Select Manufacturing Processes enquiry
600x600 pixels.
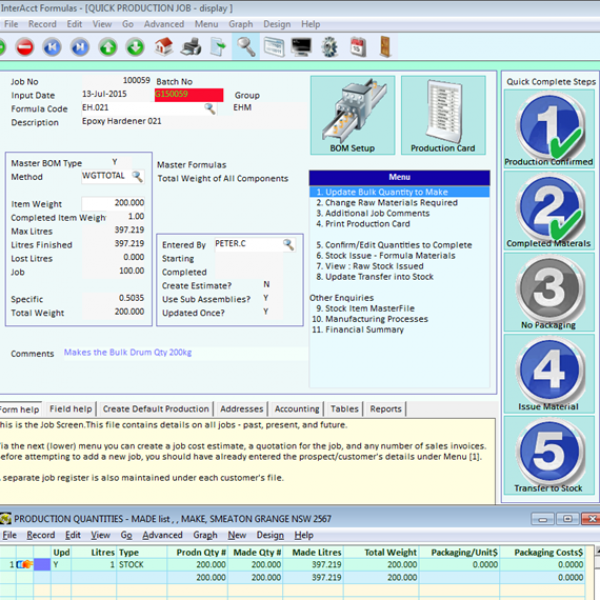pos(370,319)
